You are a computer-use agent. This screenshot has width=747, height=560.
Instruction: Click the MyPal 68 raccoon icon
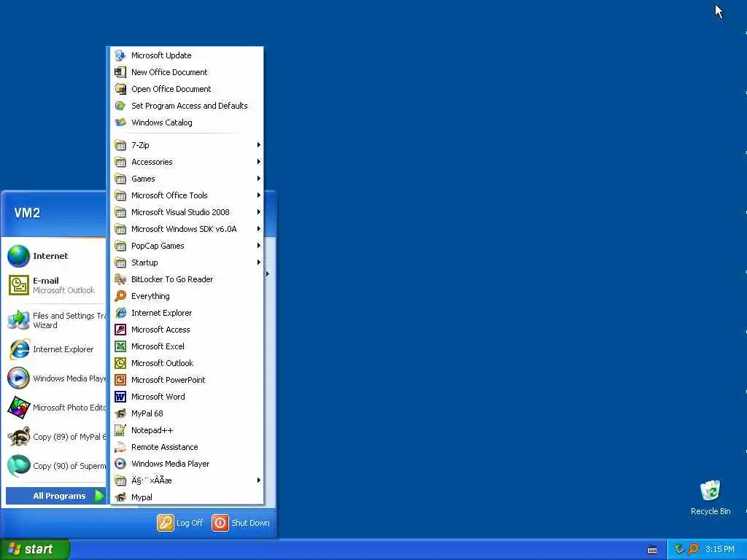[x=120, y=413]
